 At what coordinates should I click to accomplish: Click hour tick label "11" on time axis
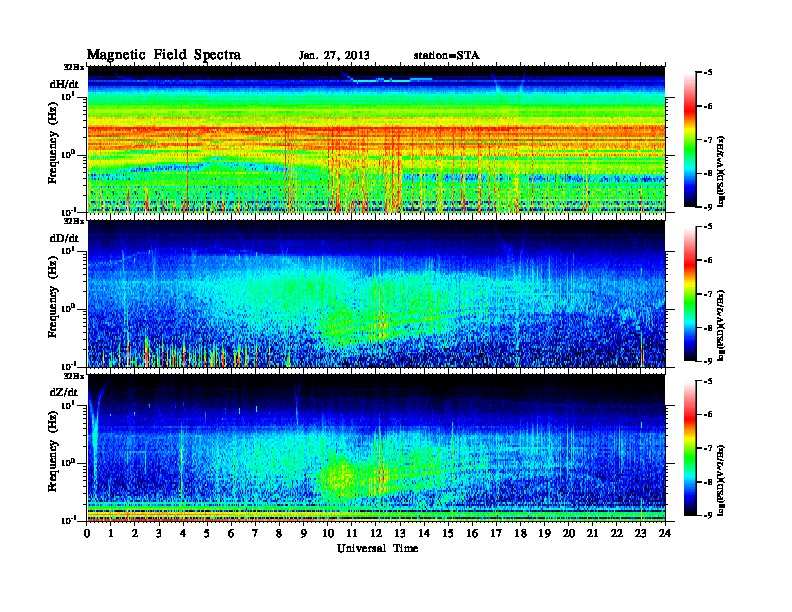[x=352, y=533]
